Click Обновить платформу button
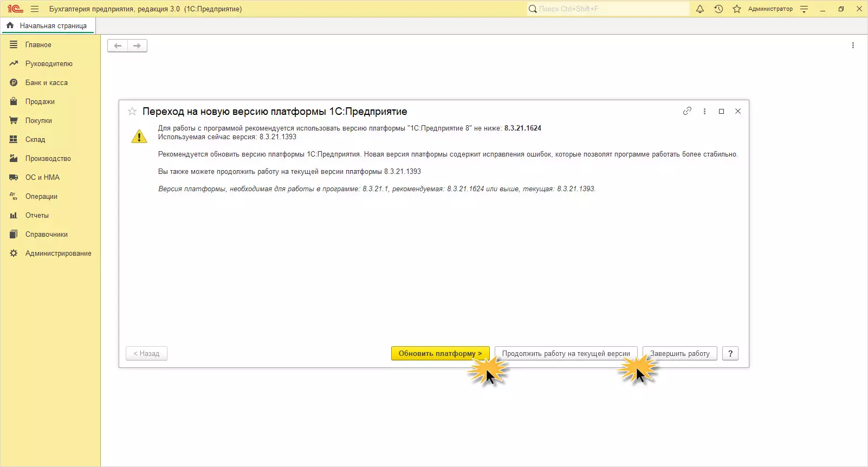 [440, 353]
